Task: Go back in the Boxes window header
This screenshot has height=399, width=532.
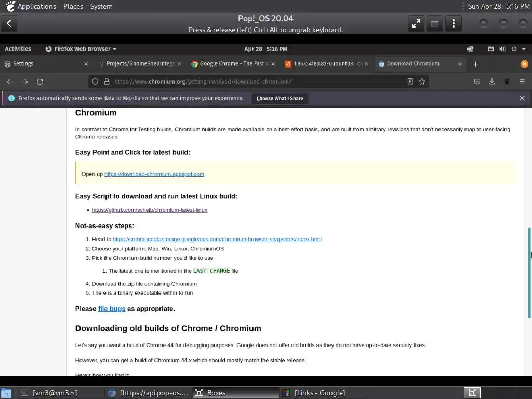Action: 9,23
